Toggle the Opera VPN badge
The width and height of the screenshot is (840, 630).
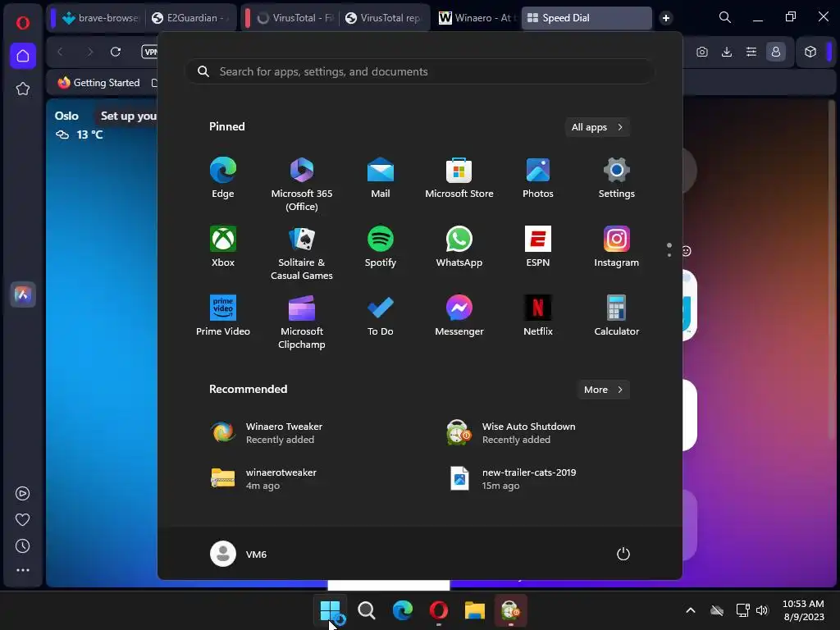150,52
